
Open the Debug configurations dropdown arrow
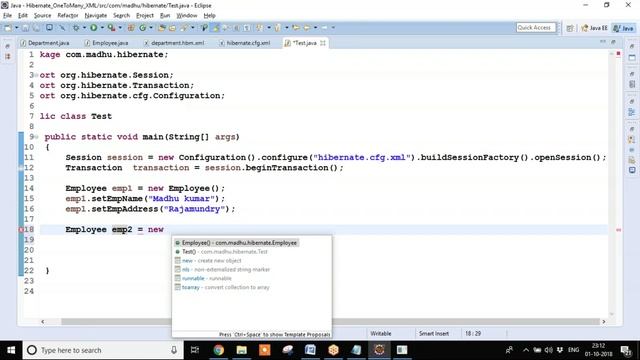[x=84, y=28]
